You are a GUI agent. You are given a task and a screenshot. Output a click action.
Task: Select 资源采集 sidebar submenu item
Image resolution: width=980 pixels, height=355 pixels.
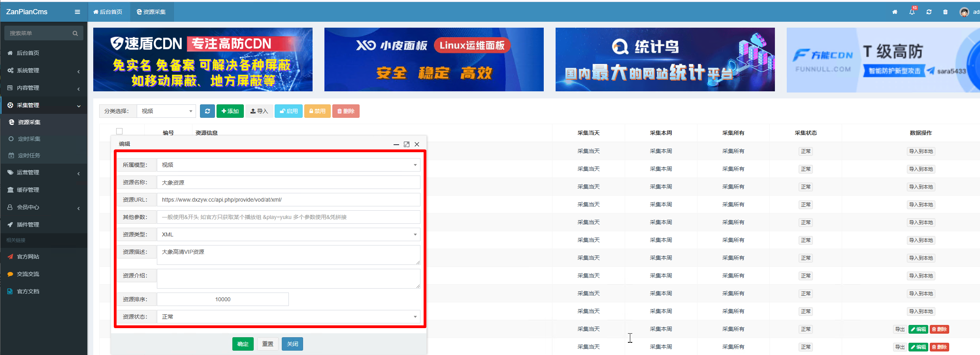click(43, 122)
